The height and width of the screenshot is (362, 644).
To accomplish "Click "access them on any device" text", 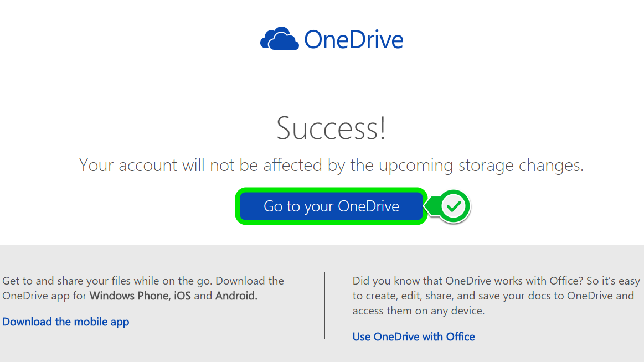I will [x=418, y=311].
